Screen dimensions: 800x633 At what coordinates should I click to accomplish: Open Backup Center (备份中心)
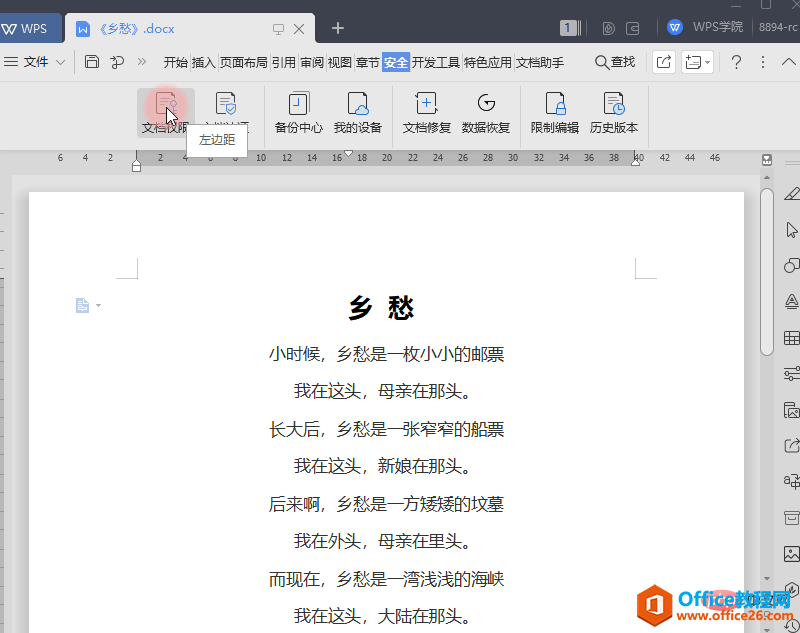point(298,113)
